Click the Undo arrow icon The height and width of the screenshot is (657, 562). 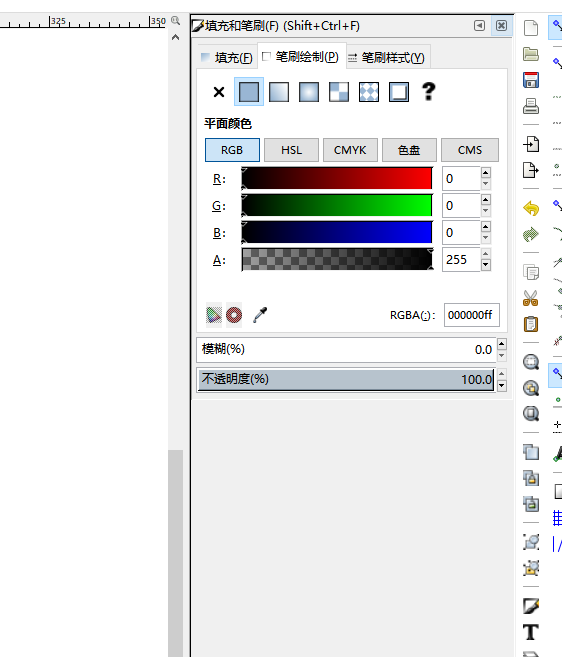[x=531, y=208]
